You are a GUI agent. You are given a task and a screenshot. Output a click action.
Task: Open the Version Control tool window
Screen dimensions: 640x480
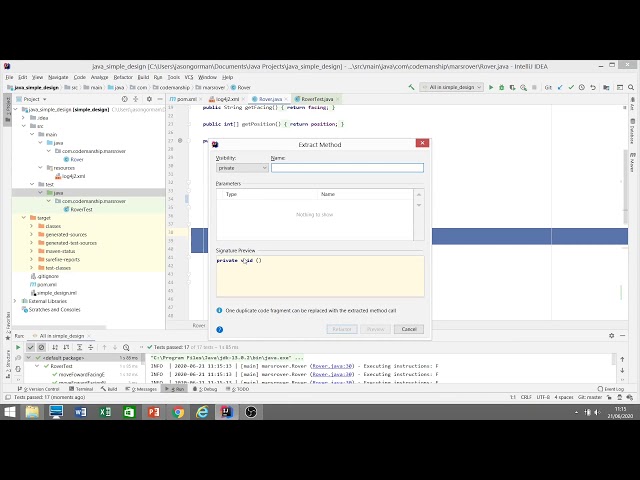click(x=39, y=389)
